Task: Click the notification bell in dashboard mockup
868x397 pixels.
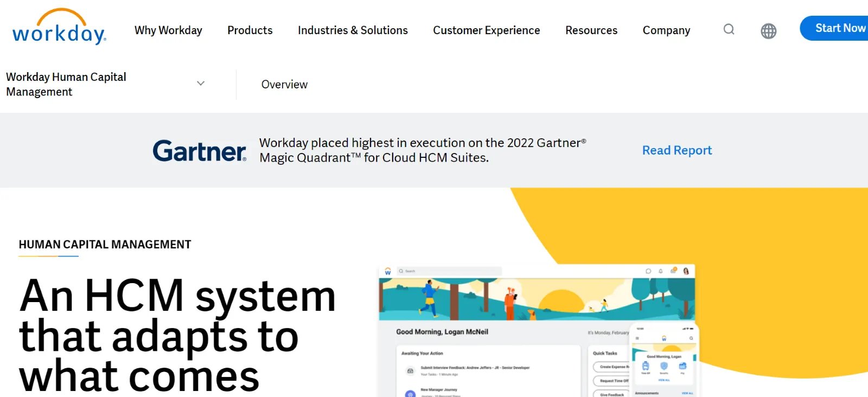Action: tap(660, 271)
